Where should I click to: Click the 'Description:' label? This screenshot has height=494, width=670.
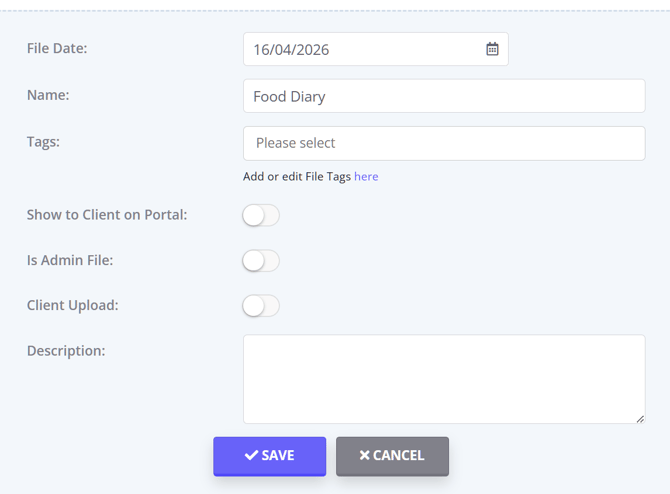(66, 351)
